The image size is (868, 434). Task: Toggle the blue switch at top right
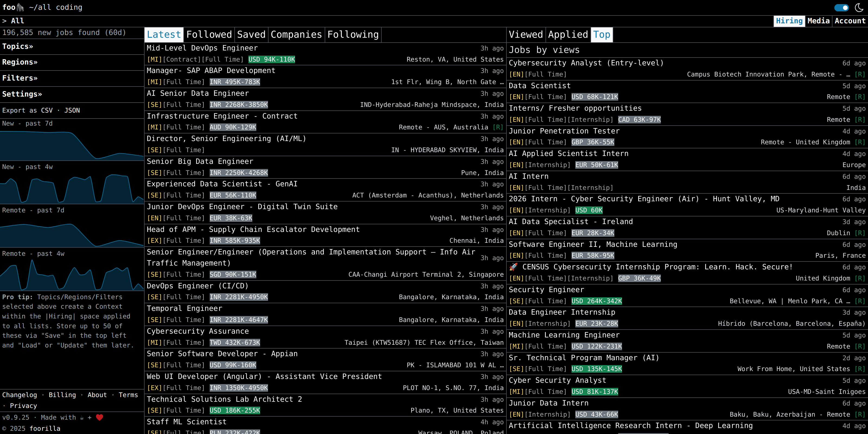841,7
